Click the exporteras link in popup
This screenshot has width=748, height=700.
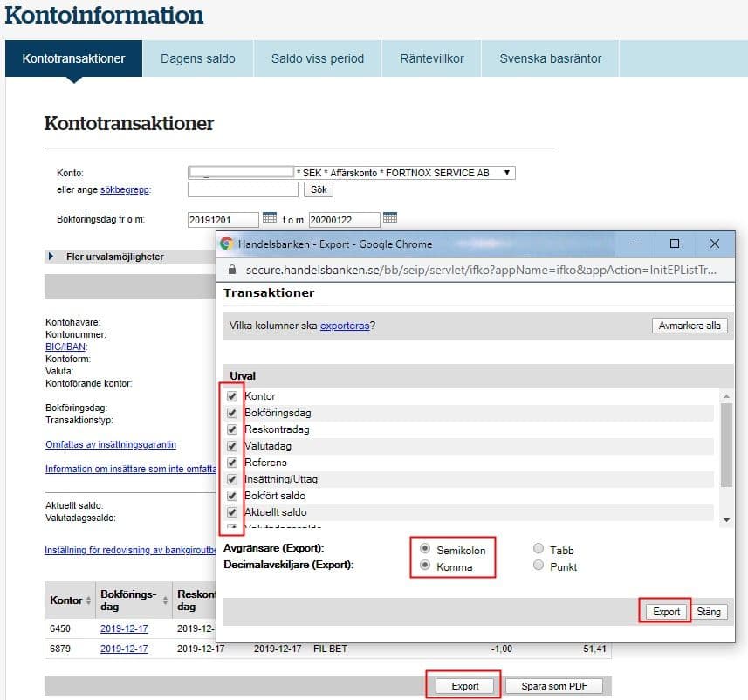click(345, 326)
